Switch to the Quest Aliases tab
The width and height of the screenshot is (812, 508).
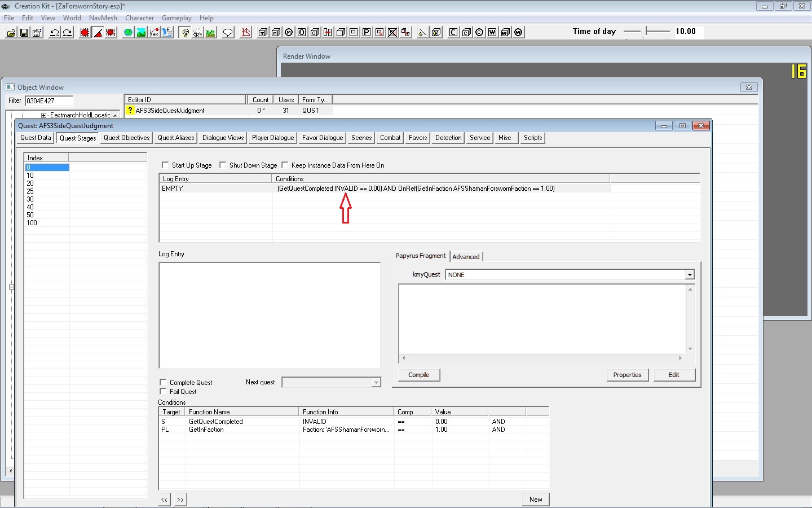click(x=176, y=138)
